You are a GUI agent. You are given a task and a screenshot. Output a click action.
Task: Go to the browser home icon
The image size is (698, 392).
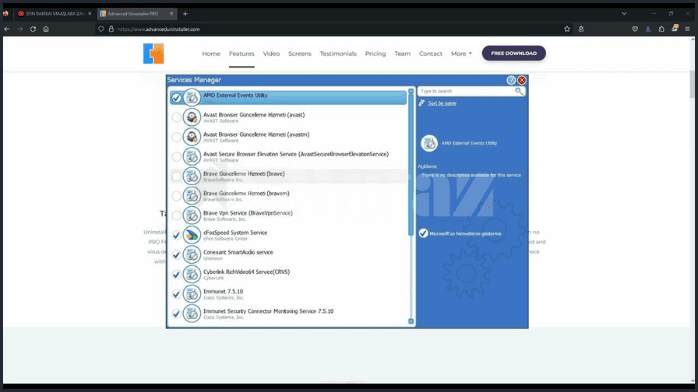point(46,29)
